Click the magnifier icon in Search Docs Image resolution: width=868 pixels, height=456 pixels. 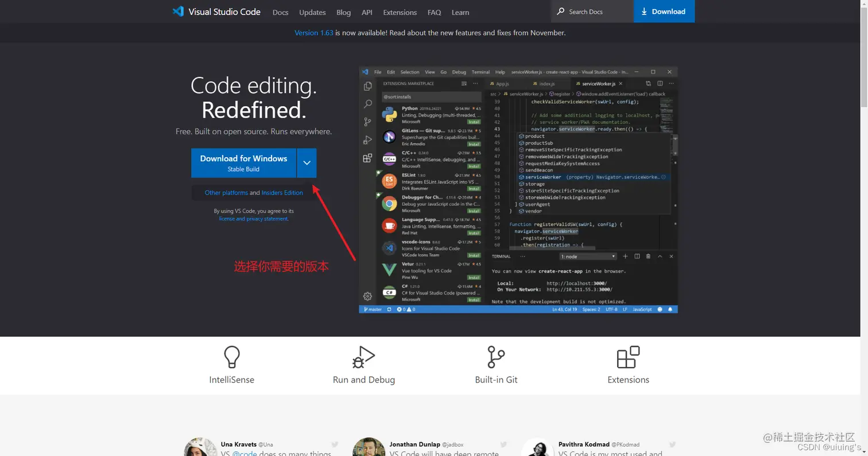click(561, 11)
